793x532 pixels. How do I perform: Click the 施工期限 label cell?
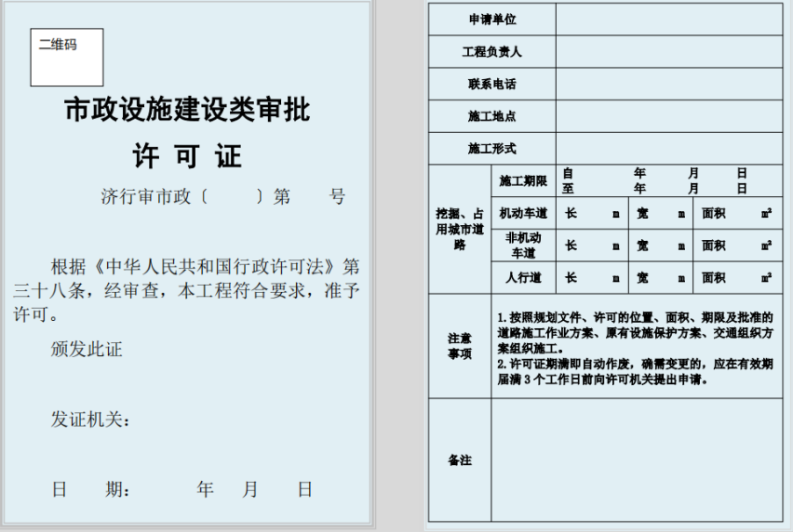click(x=523, y=180)
